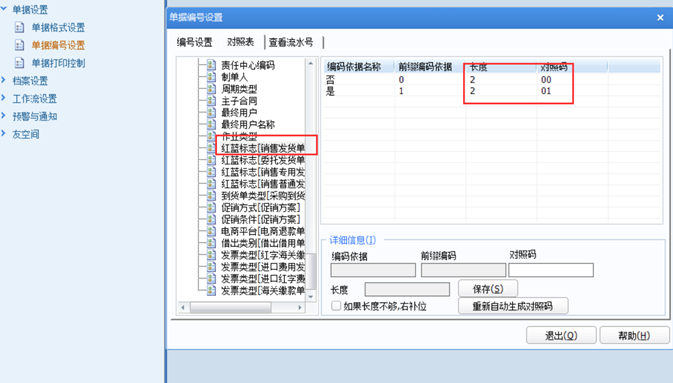The height and width of the screenshot is (383, 673).
Task: Expand the 预警与通知 section
Action: pos(3,116)
